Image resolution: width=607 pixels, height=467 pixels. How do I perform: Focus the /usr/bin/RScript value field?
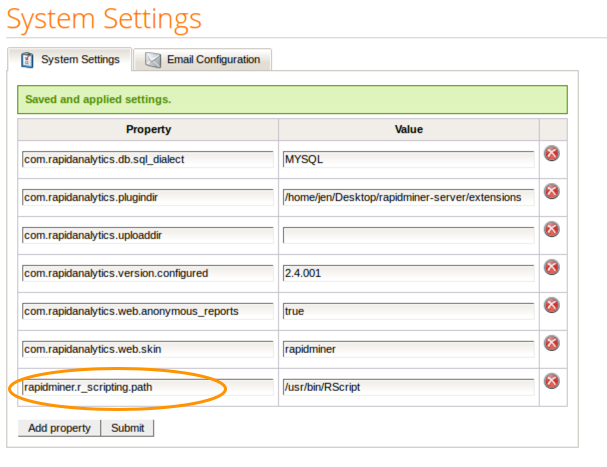point(408,387)
